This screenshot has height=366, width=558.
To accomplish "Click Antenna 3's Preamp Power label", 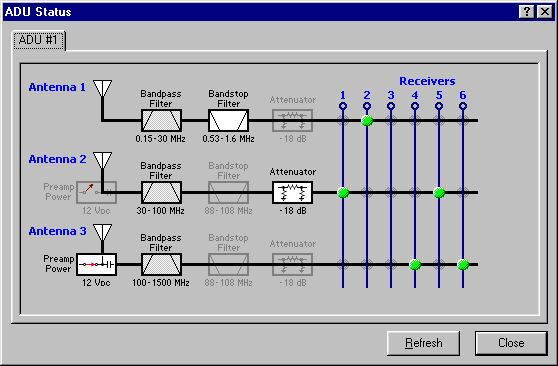I will click(59, 264).
